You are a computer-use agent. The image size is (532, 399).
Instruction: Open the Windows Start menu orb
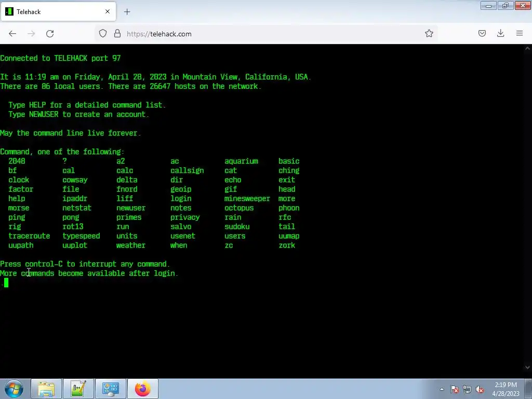[x=14, y=389]
